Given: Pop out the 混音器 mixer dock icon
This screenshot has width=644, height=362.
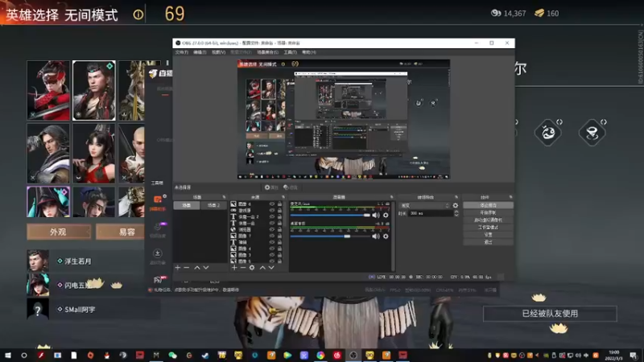Looking at the screenshot, I should click(391, 197).
